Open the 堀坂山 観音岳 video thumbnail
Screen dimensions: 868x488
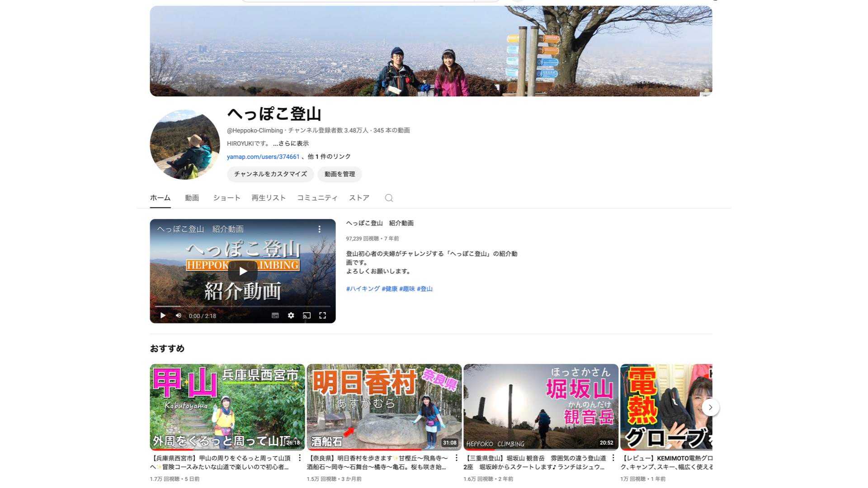(541, 407)
